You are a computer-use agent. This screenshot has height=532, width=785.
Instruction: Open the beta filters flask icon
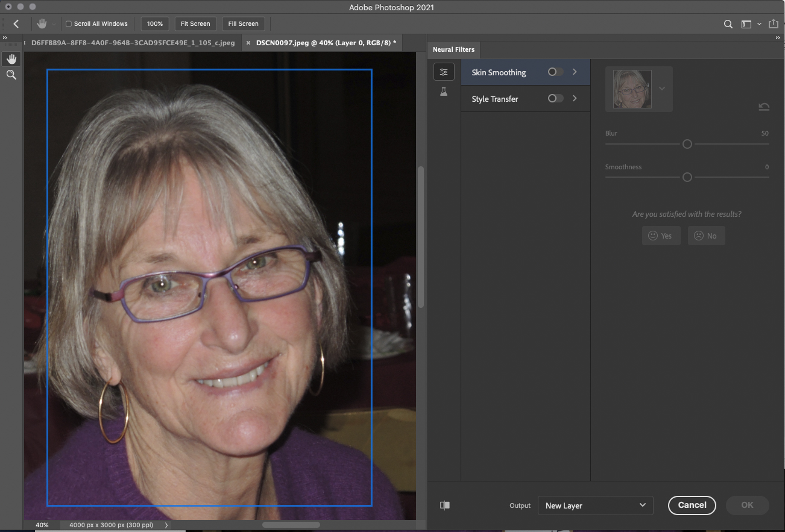[x=444, y=92]
